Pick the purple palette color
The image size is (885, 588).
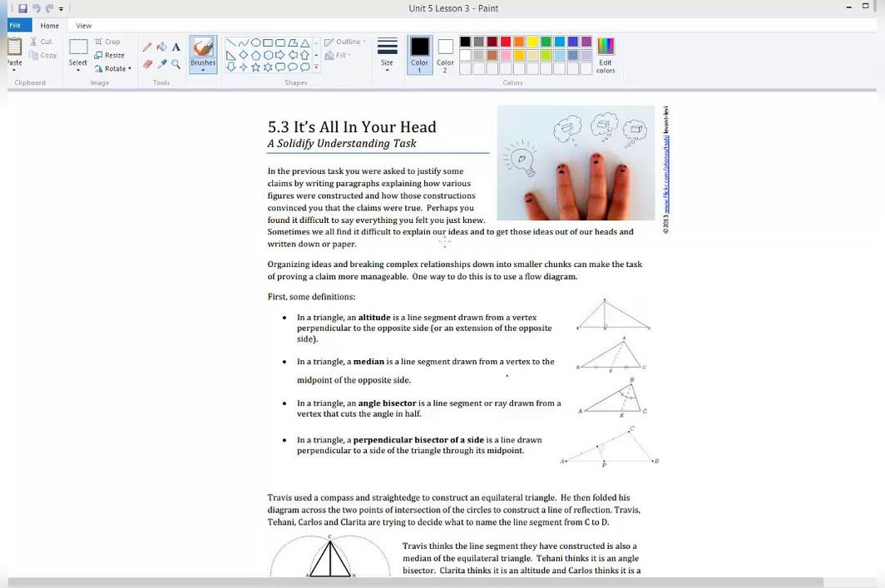(586, 42)
